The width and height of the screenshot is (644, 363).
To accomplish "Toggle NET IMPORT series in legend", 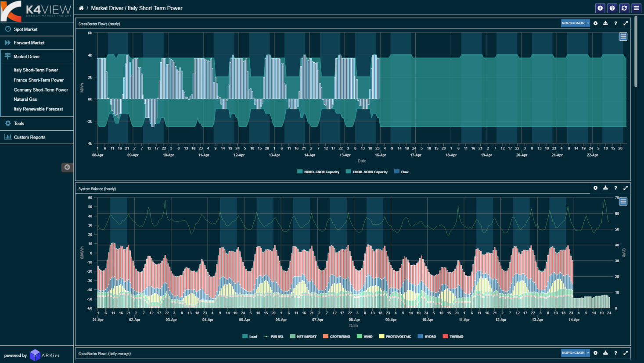I will pos(303,337).
